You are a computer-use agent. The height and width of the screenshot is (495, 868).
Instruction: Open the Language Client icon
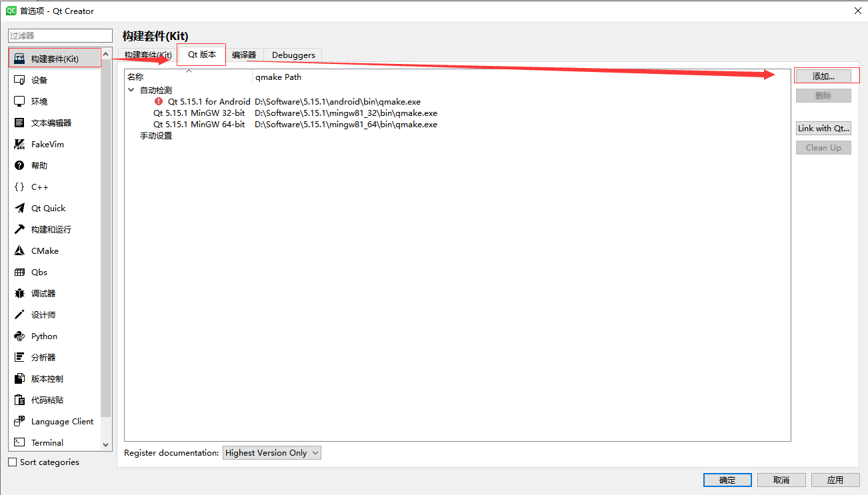pos(19,421)
